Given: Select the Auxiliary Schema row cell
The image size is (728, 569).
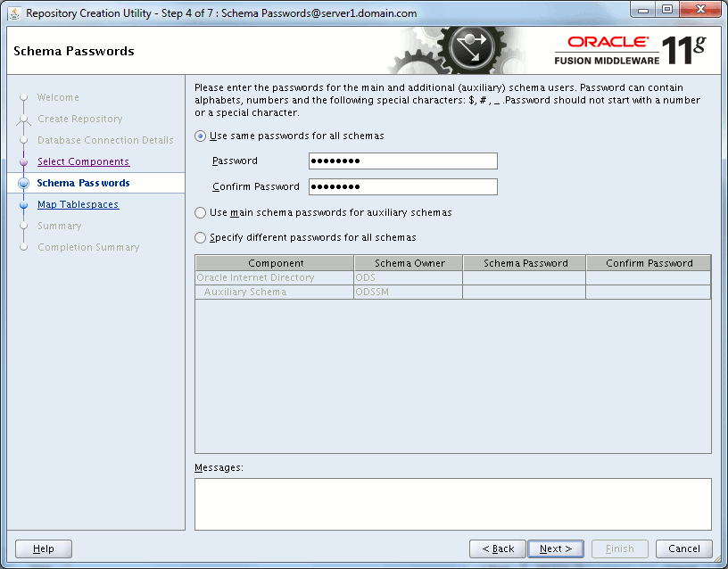Looking at the screenshot, I should pyautogui.click(x=275, y=292).
